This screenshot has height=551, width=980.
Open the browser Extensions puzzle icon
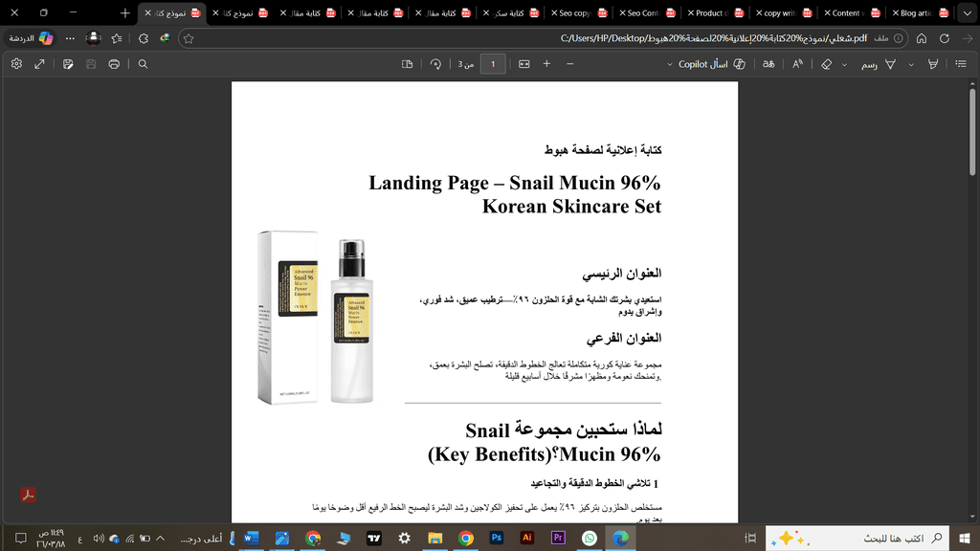point(144,38)
